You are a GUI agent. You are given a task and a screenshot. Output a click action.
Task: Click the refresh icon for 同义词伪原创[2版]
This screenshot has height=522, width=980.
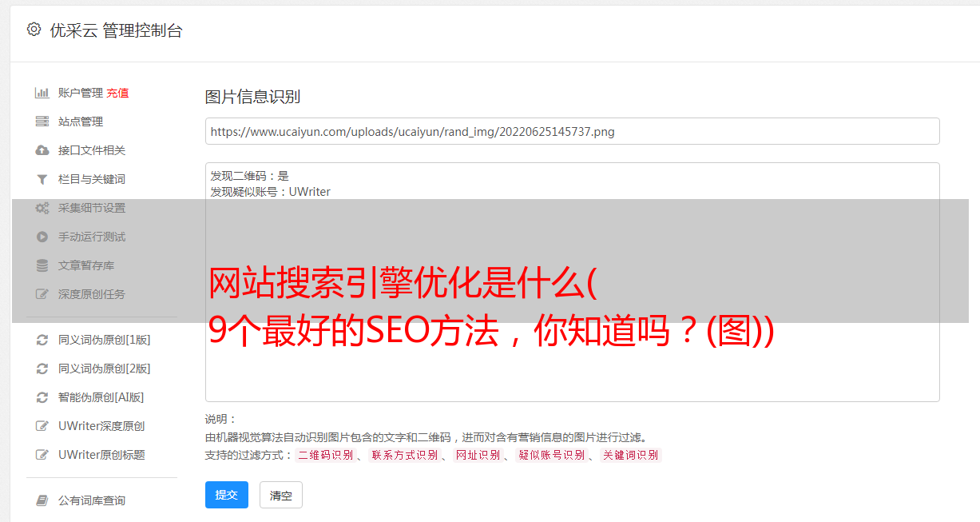click(42, 369)
